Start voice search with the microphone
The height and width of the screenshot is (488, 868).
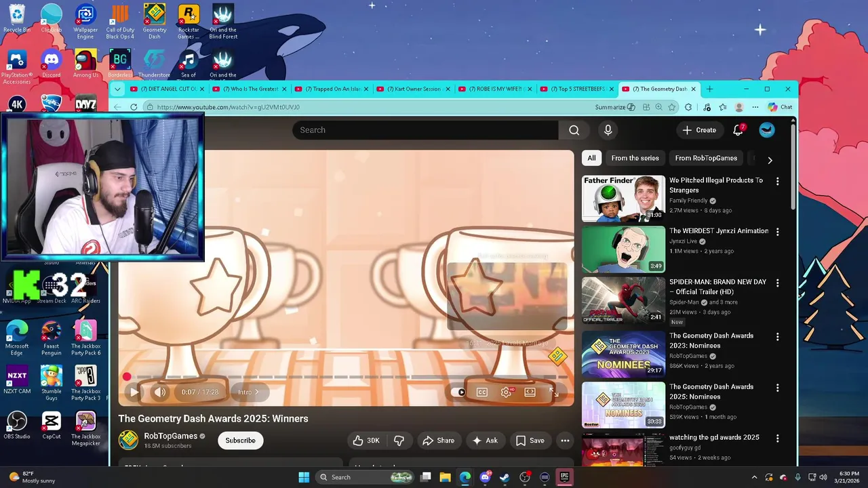[x=608, y=130]
